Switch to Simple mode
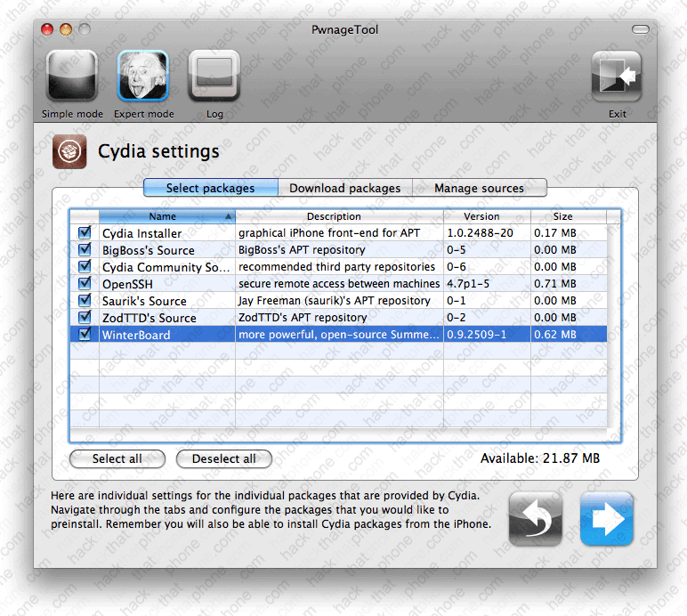Screen dimensions: 687x616 tap(72, 78)
